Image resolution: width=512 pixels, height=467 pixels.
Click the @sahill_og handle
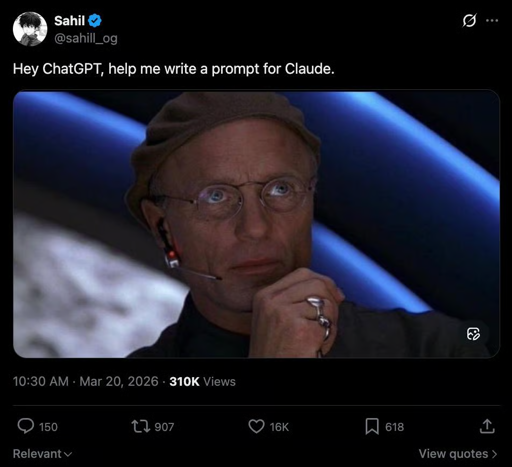(x=86, y=39)
